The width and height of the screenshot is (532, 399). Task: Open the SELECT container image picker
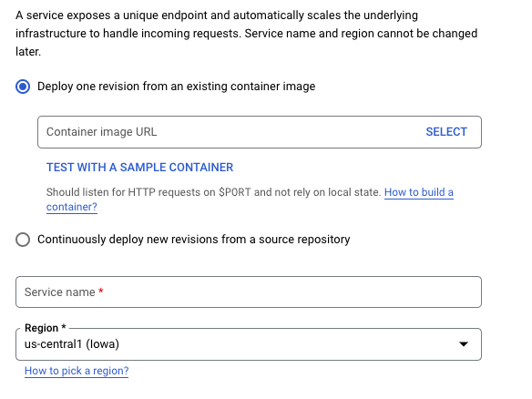(x=446, y=132)
